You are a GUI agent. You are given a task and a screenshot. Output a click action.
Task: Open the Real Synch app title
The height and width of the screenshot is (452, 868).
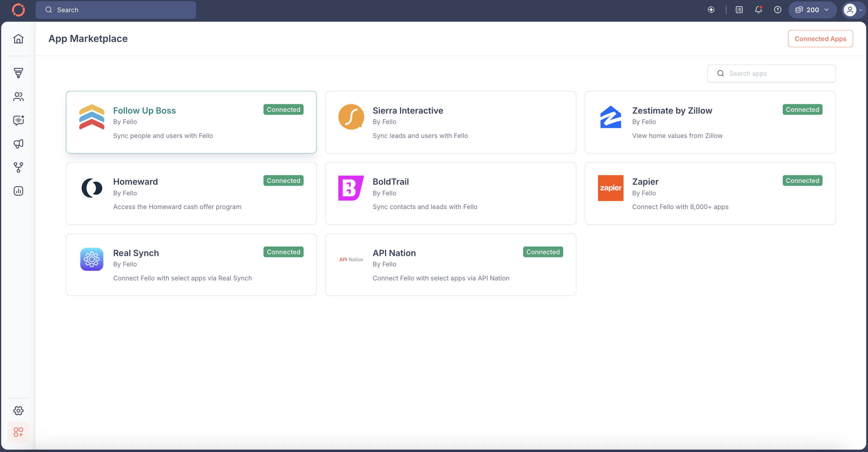click(x=136, y=253)
